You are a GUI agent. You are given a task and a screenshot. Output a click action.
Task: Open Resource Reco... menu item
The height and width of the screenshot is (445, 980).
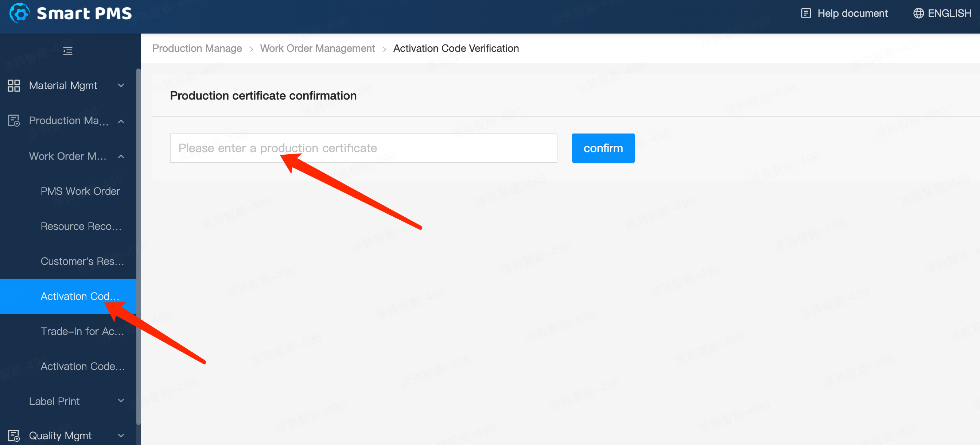[81, 226]
